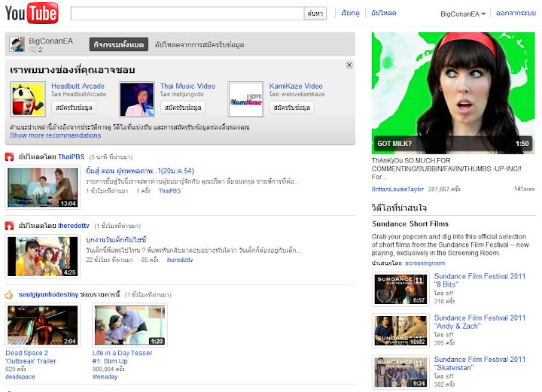This screenshot has width=542, height=392.
Task: Open the BigConanEA account dropdown
Action: coord(462,14)
